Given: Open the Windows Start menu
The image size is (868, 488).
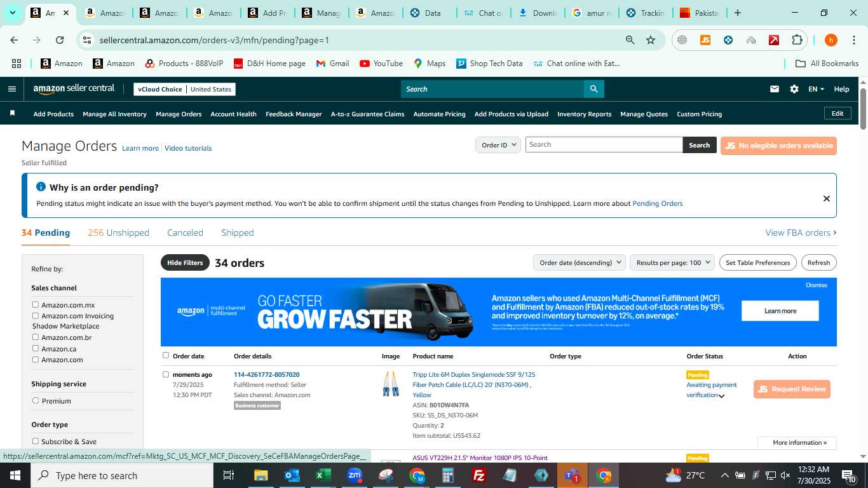Looking at the screenshot, I should tap(15, 475).
